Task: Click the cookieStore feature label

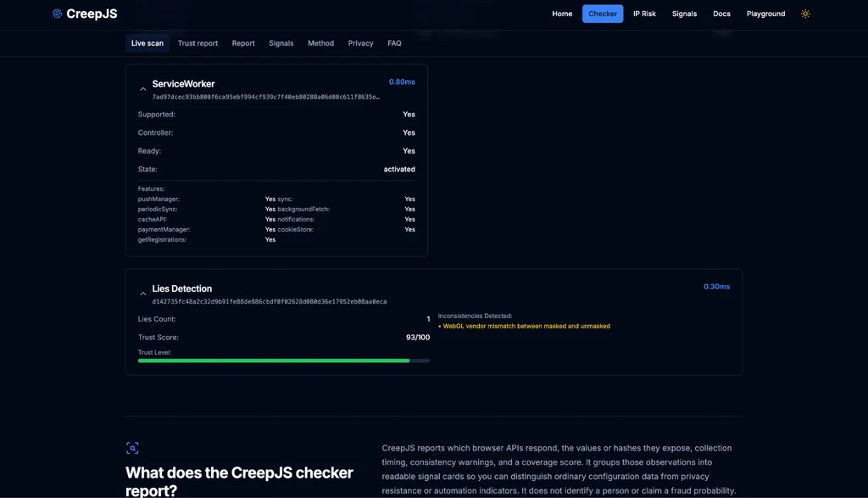Action: click(x=296, y=229)
